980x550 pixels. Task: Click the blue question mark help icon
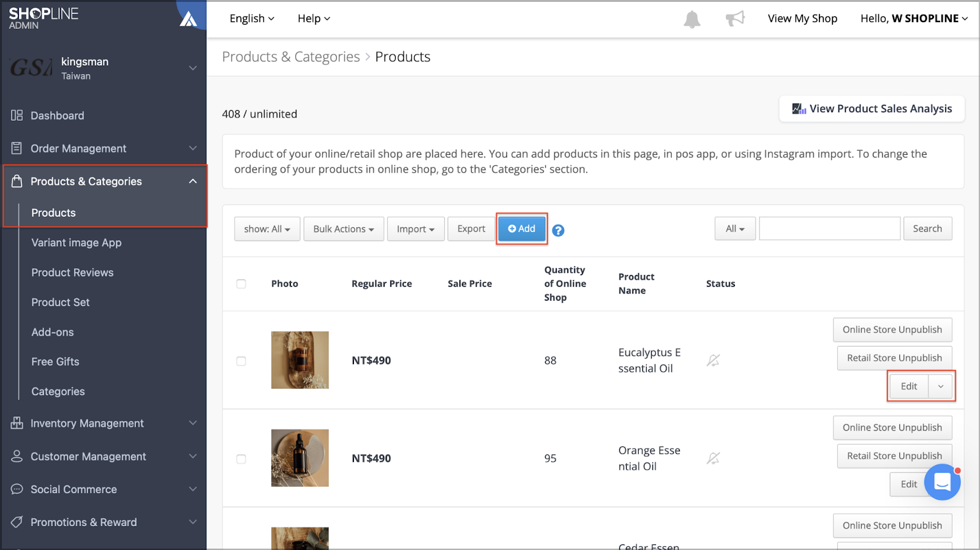coord(558,230)
